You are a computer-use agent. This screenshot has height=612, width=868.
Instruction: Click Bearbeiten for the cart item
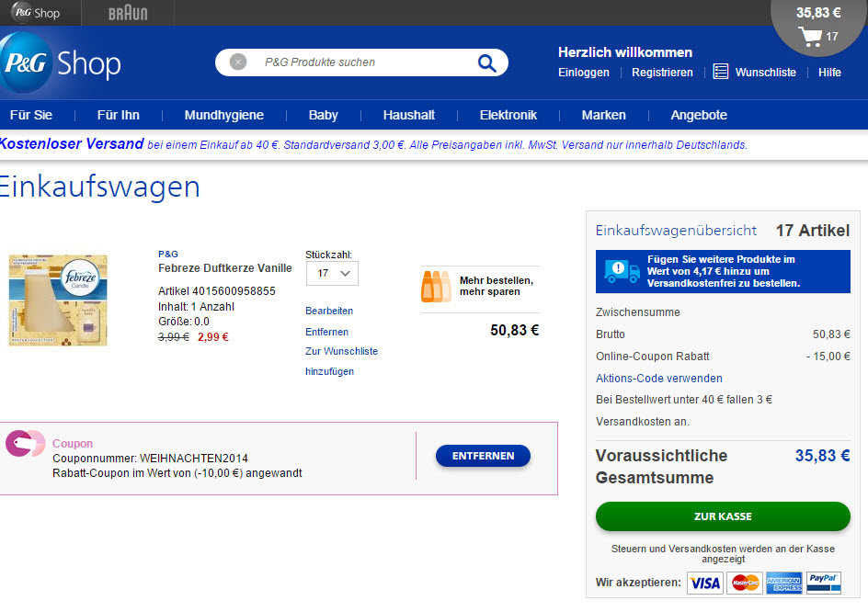pyautogui.click(x=329, y=311)
